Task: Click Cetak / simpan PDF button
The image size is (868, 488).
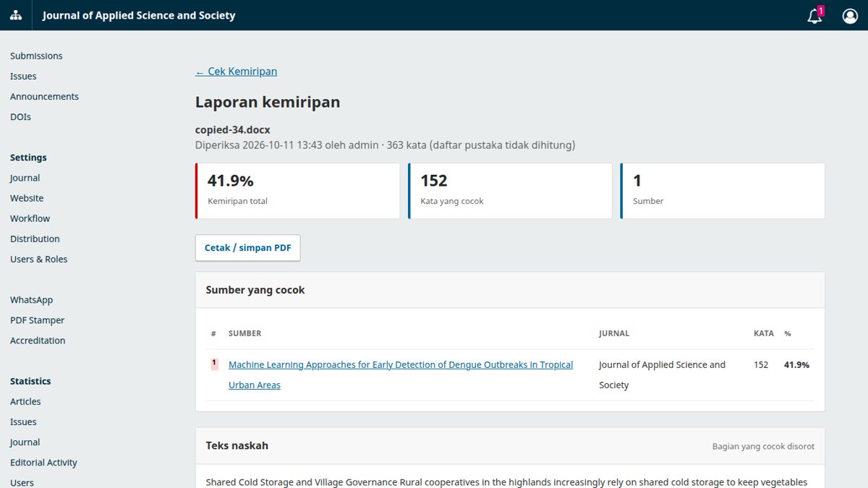Action: coord(247,247)
